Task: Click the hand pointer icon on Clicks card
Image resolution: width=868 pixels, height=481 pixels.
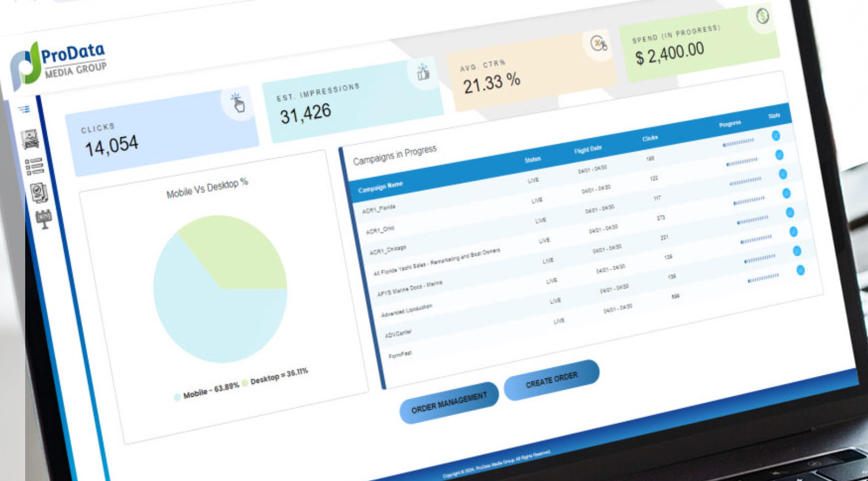Action: [238, 103]
